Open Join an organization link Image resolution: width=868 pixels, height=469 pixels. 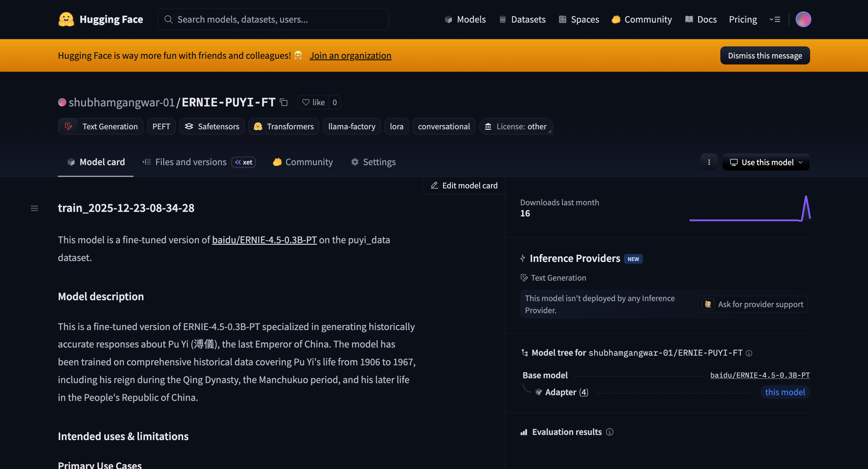click(x=351, y=55)
